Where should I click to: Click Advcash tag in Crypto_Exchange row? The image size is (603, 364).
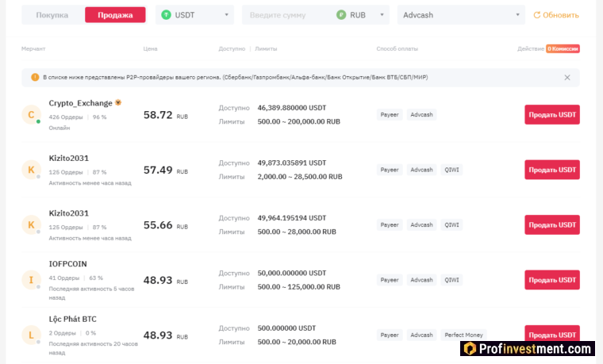pyautogui.click(x=421, y=114)
